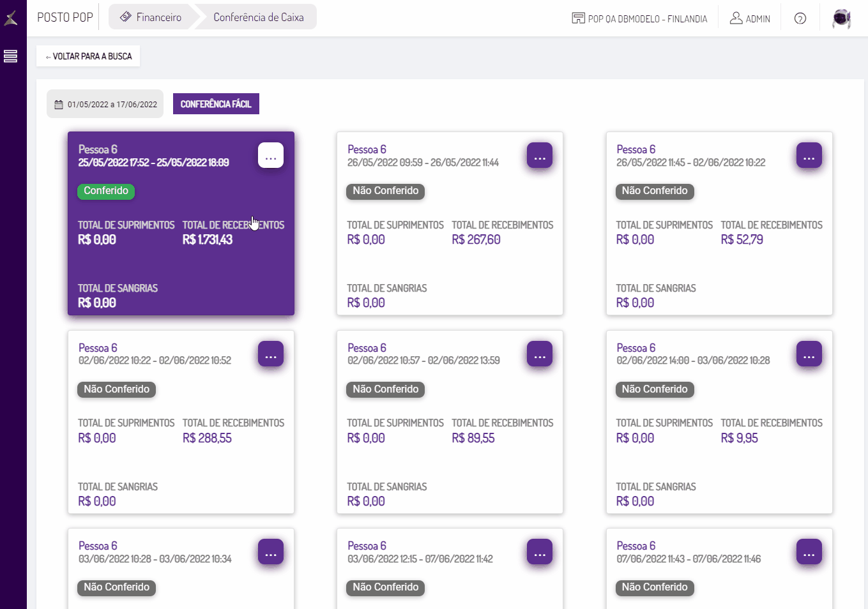
Task: Open options on the R$ 288,55 card
Action: tap(271, 354)
